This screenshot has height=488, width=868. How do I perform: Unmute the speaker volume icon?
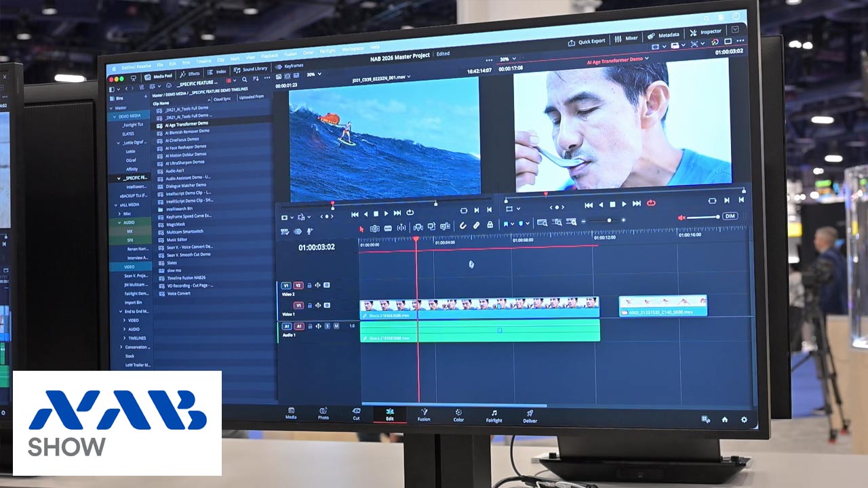(682, 217)
